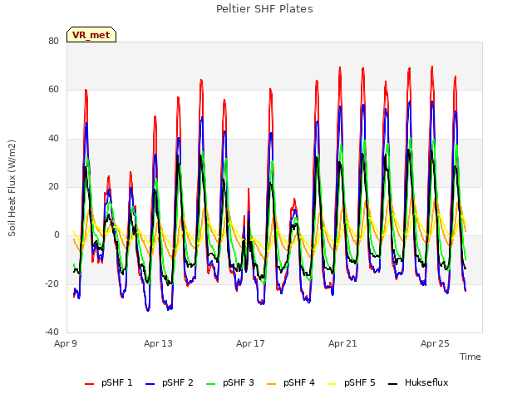Click the -40 y-axis tick label
Screen dimensions: 532x399
52,332
